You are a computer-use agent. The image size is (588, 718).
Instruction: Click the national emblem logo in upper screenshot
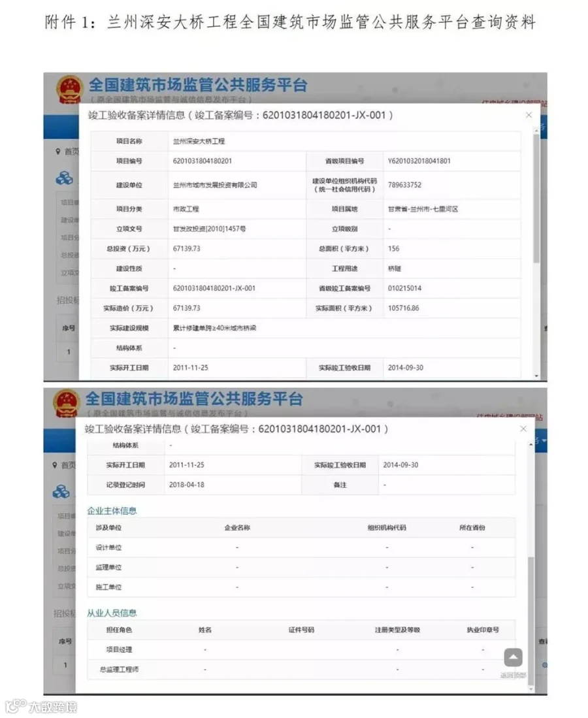69,89
